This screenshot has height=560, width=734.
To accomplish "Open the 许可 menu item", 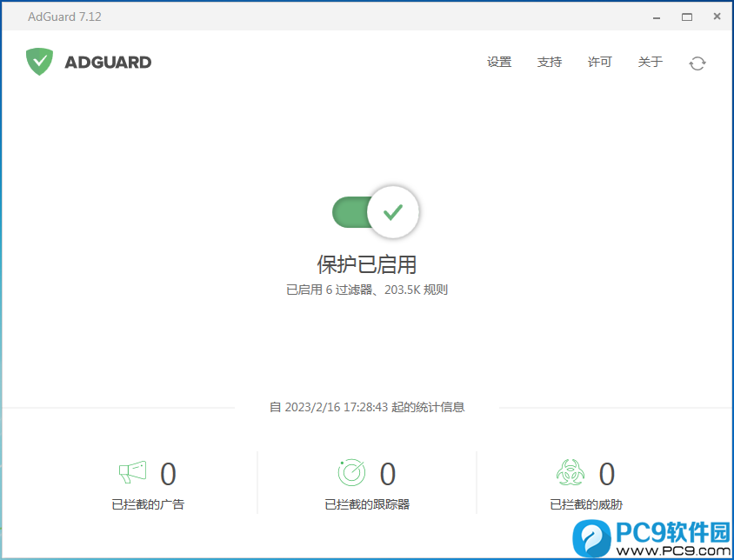I will (600, 62).
